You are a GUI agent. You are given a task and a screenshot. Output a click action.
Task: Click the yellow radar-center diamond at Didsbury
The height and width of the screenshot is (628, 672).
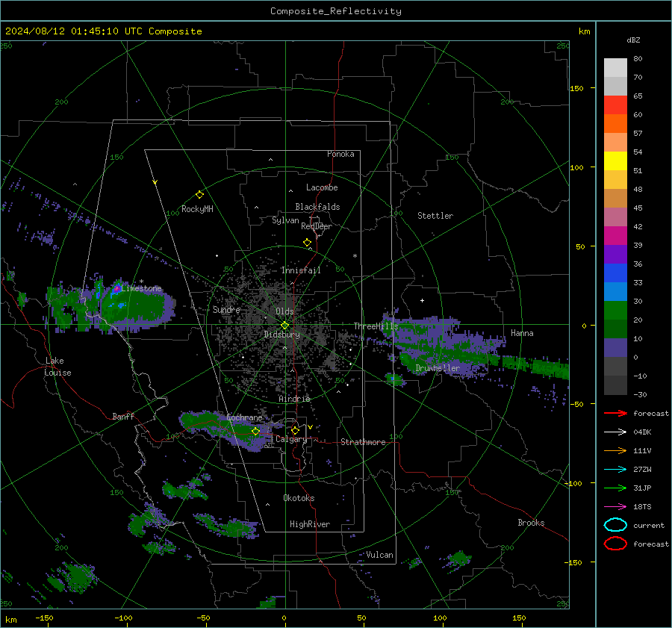click(285, 326)
